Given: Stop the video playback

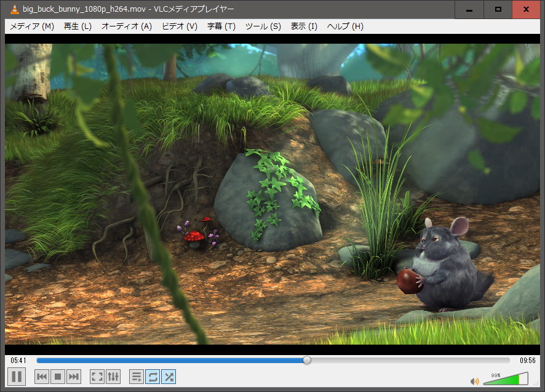Looking at the screenshot, I should (x=58, y=377).
